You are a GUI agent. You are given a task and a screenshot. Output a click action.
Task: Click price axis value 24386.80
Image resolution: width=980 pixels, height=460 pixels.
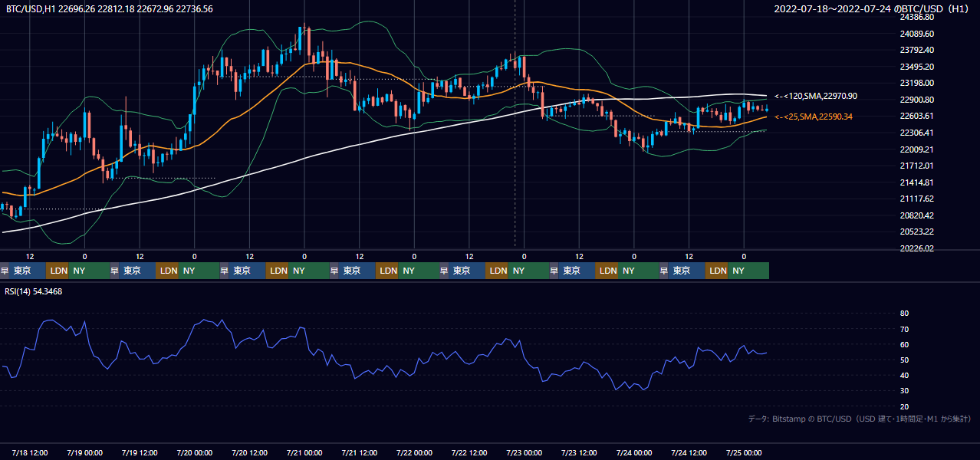pyautogui.click(x=917, y=17)
